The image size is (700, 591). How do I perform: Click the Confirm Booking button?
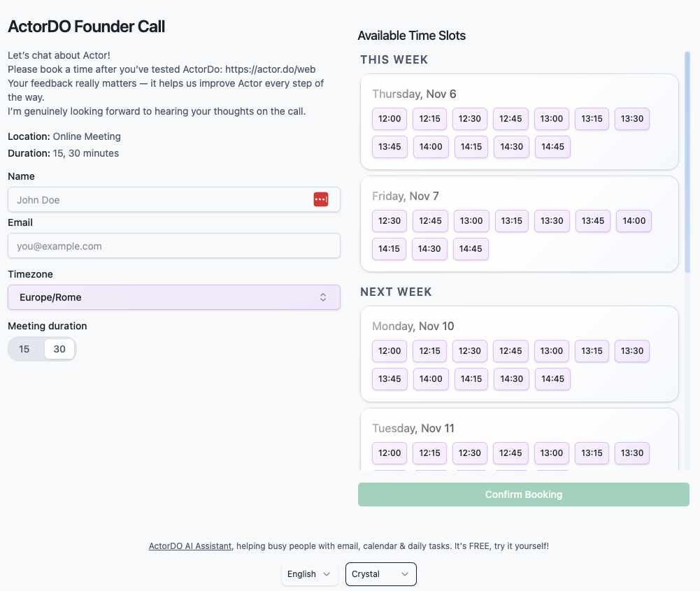[x=523, y=494]
